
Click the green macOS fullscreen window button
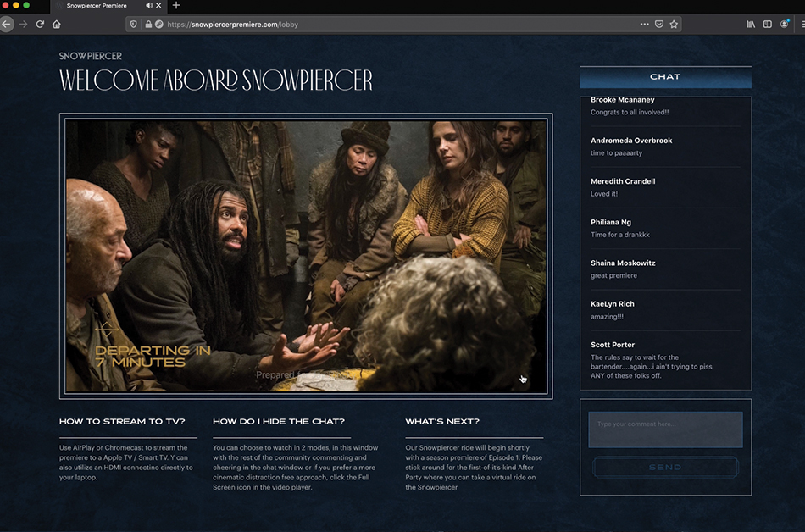tap(26, 5)
